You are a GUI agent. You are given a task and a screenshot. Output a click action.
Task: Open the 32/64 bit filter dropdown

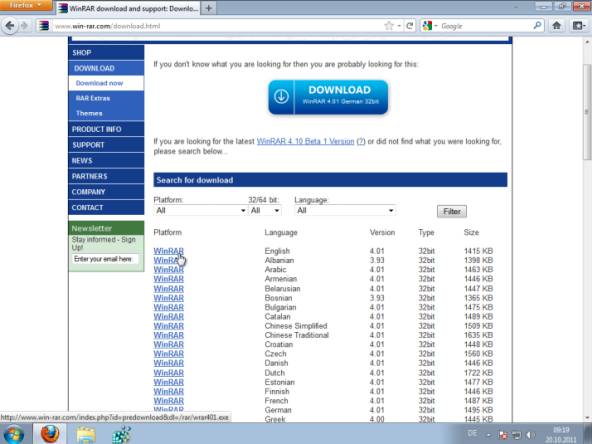point(265,210)
